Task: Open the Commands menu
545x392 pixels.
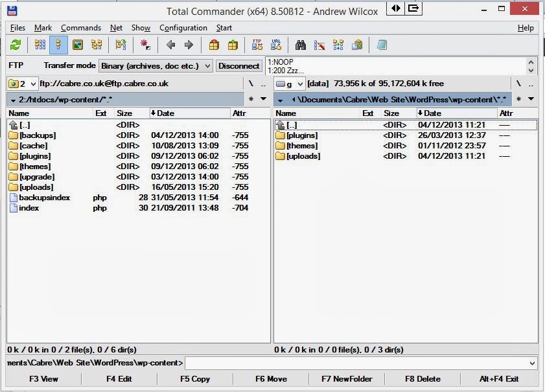Action: [80, 28]
